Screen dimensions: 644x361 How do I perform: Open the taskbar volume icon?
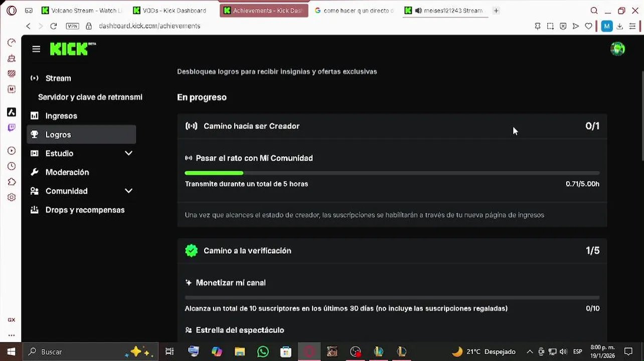[x=563, y=352]
